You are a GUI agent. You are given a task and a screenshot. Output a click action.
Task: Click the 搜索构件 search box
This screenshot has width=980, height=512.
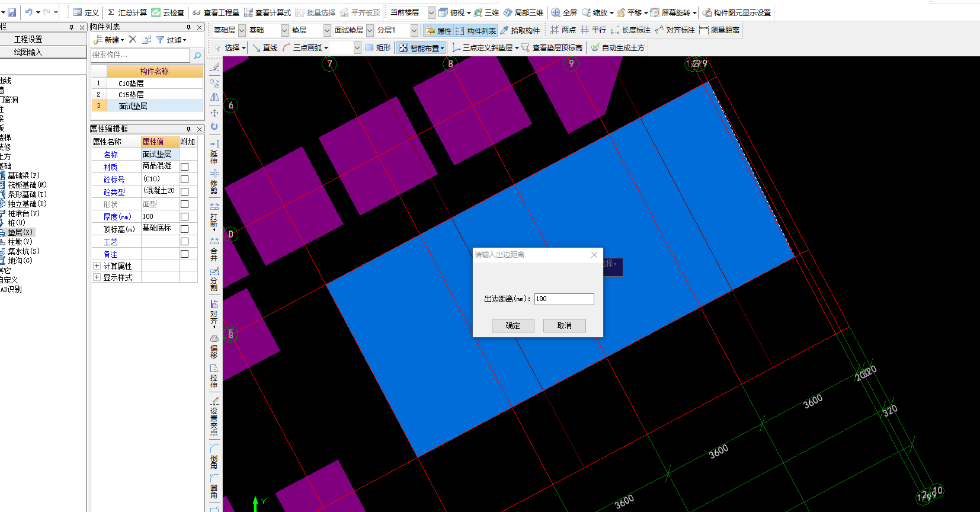pos(140,55)
